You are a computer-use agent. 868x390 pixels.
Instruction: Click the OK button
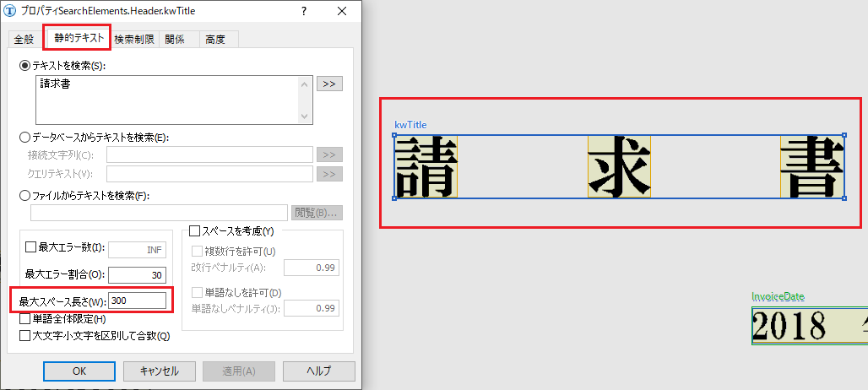[x=79, y=371]
